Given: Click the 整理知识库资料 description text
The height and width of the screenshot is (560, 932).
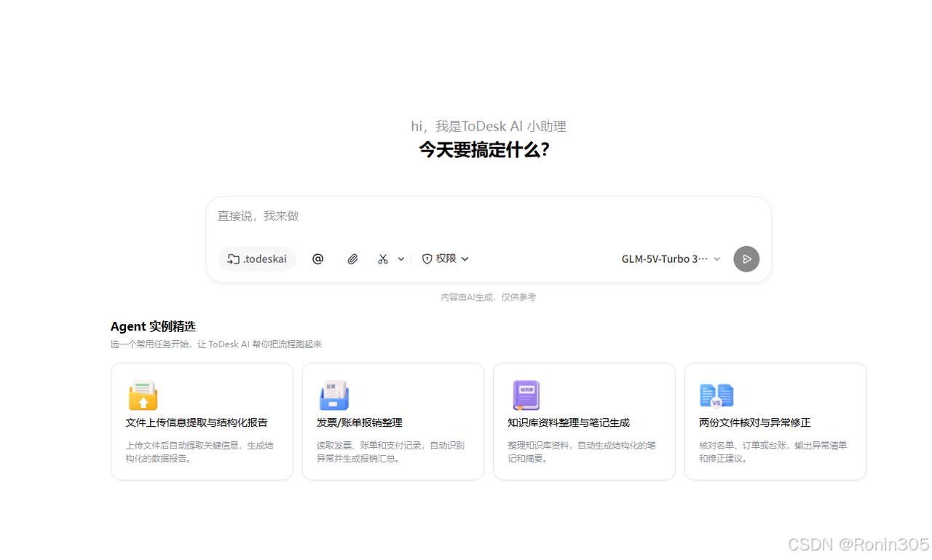Looking at the screenshot, I should (582, 452).
